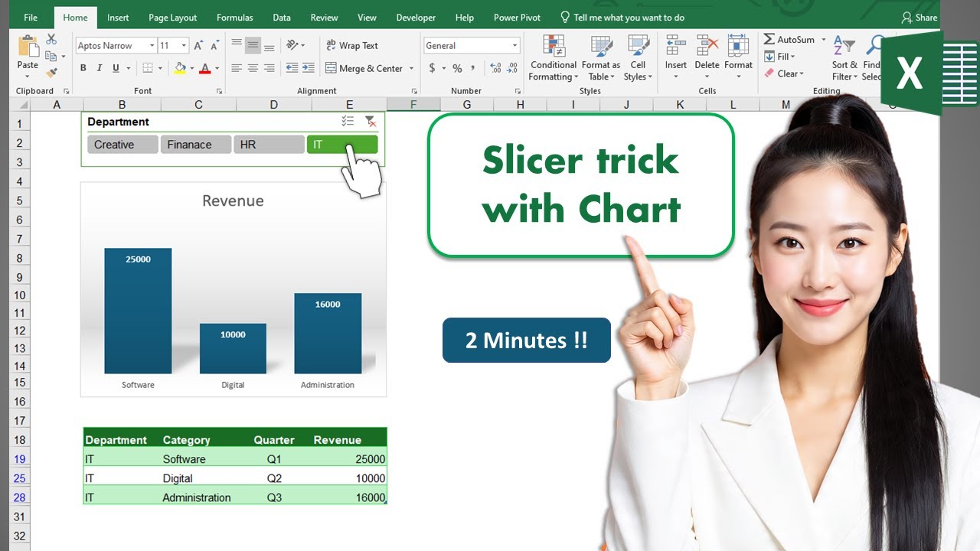The width and height of the screenshot is (980, 551).
Task: Select the Creative slicer button
Action: pos(122,145)
